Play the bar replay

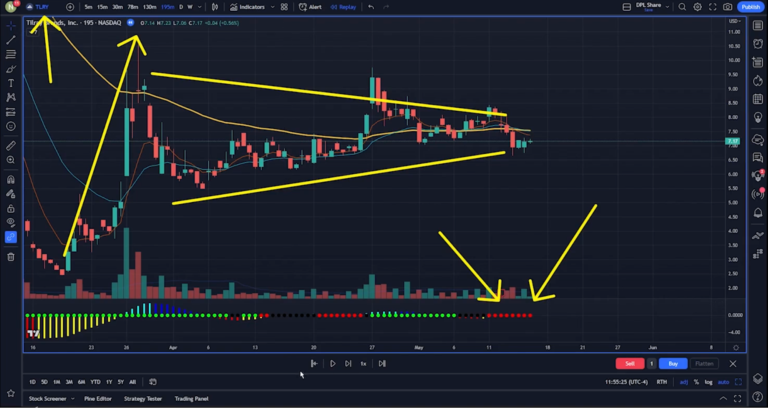(x=333, y=364)
